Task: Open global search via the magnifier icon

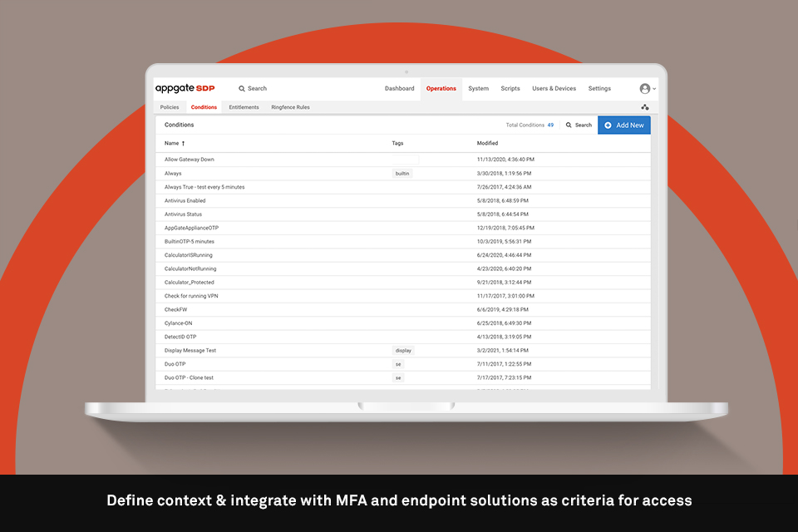Action: coord(244,88)
